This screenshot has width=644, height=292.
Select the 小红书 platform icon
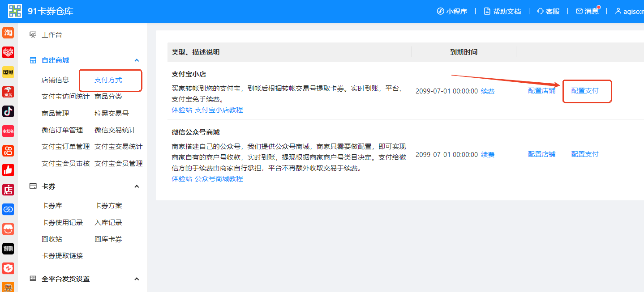pos(8,131)
